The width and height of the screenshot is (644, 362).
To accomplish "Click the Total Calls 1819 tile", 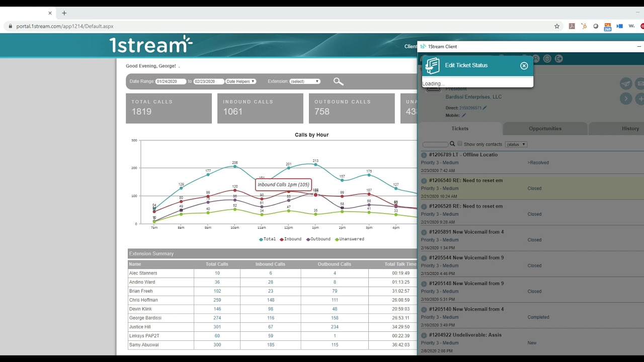I will [x=169, y=108].
